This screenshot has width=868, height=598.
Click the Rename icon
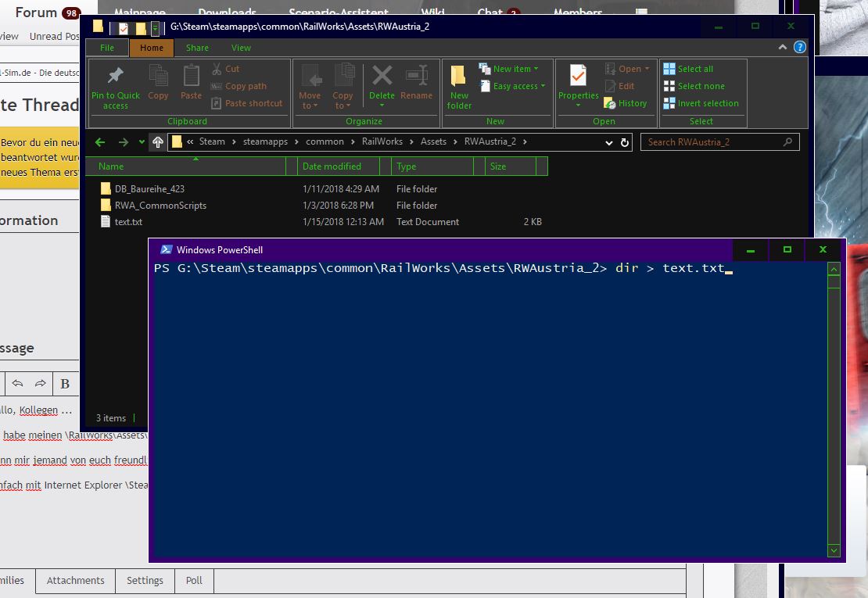(416, 75)
